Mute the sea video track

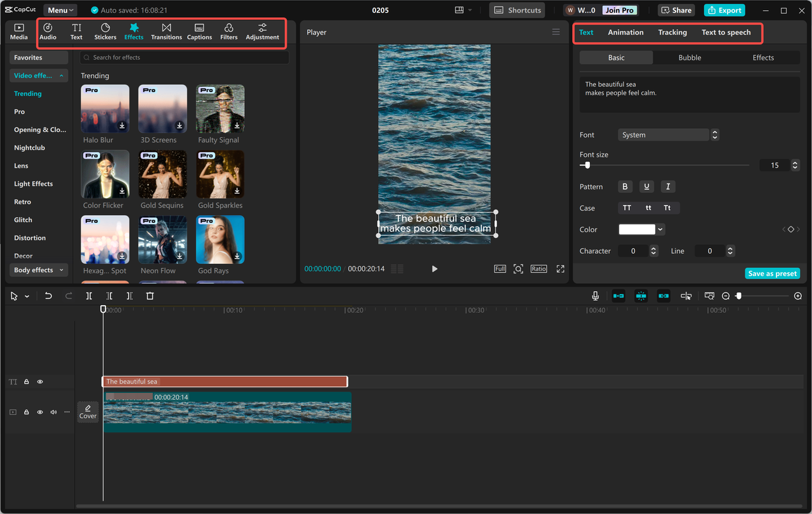pyautogui.click(x=53, y=412)
